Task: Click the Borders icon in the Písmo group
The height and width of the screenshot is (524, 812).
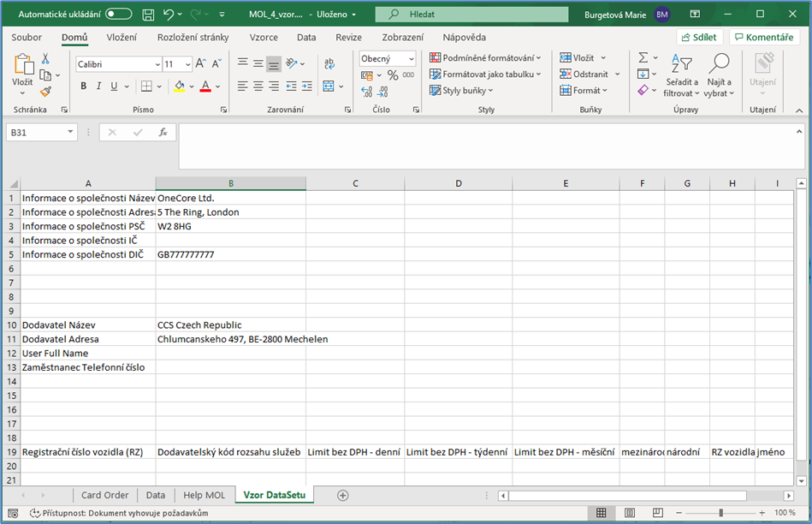Action: [146, 86]
